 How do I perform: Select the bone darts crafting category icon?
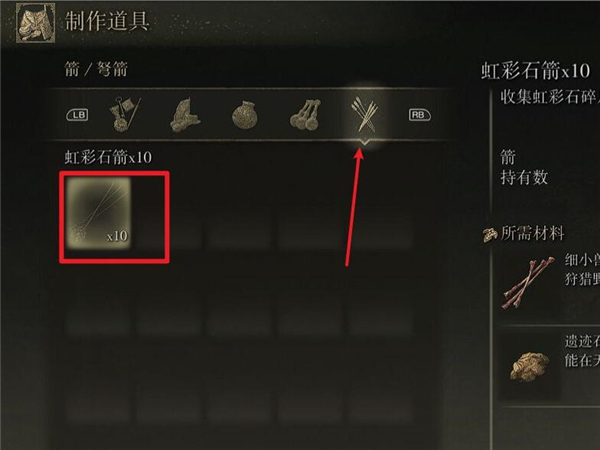pyautogui.click(x=305, y=115)
